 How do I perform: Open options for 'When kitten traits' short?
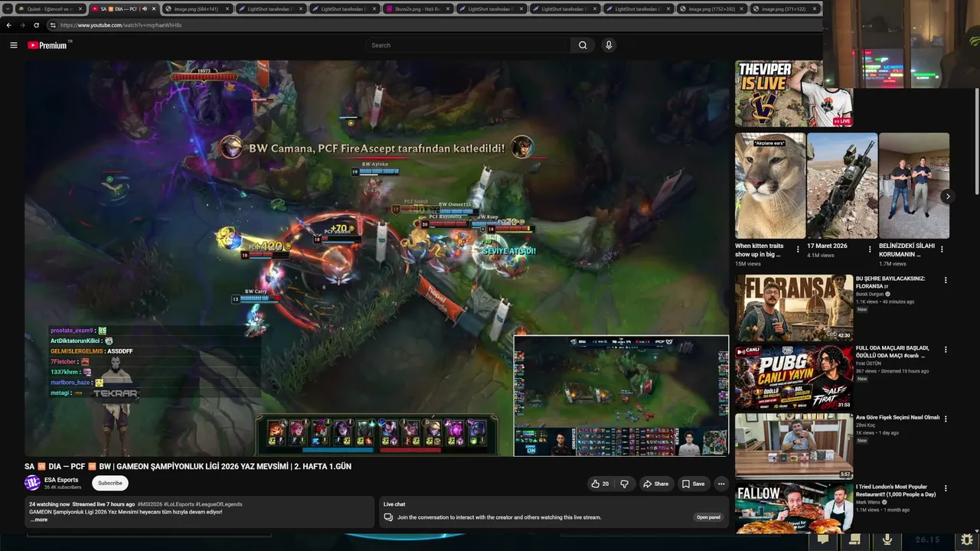[798, 249]
